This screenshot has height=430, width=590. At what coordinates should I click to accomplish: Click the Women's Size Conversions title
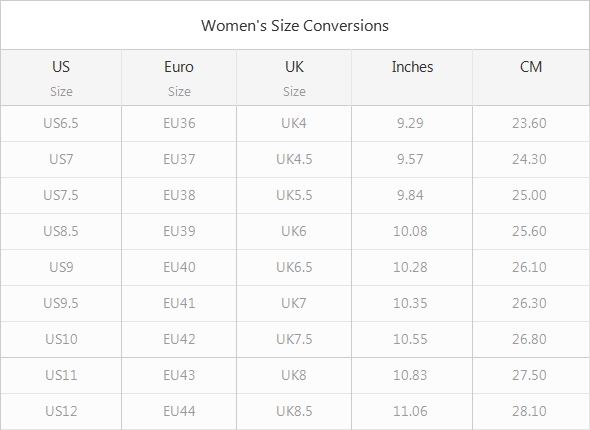[295, 26]
